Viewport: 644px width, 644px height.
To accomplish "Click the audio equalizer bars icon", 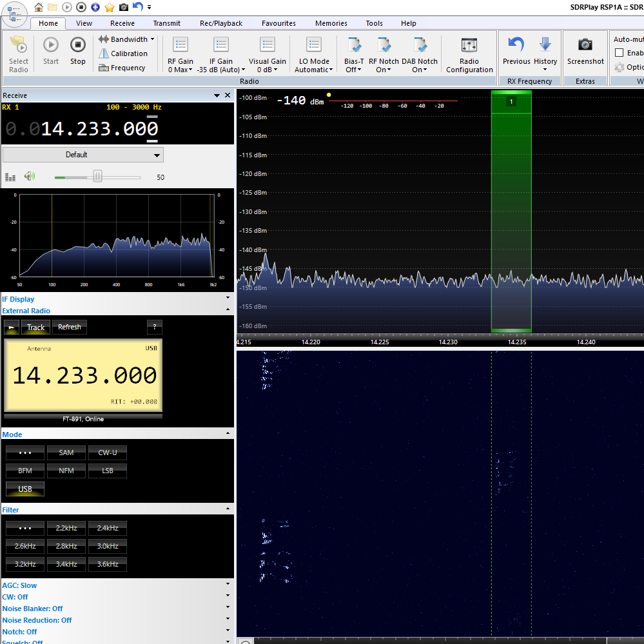I will [10, 177].
